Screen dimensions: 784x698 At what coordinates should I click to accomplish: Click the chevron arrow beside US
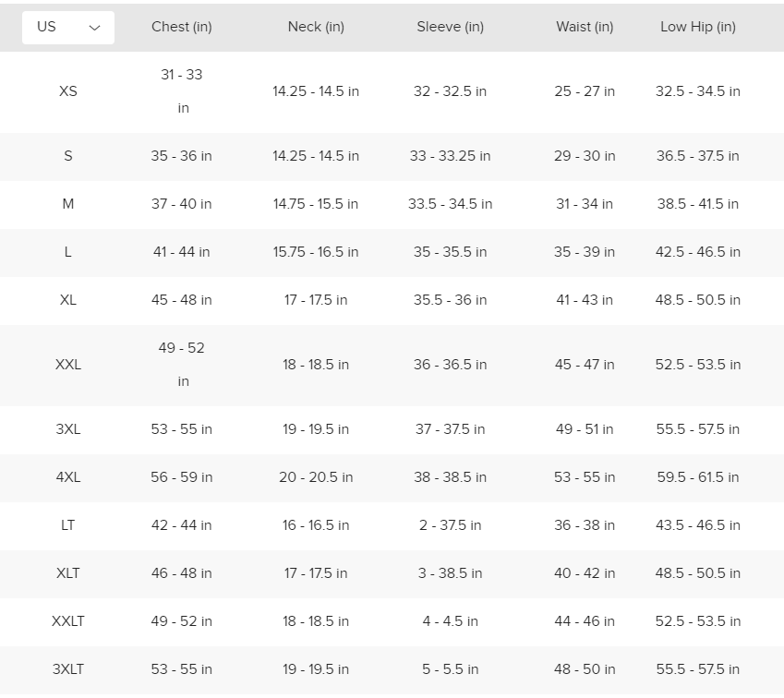pyautogui.click(x=94, y=28)
